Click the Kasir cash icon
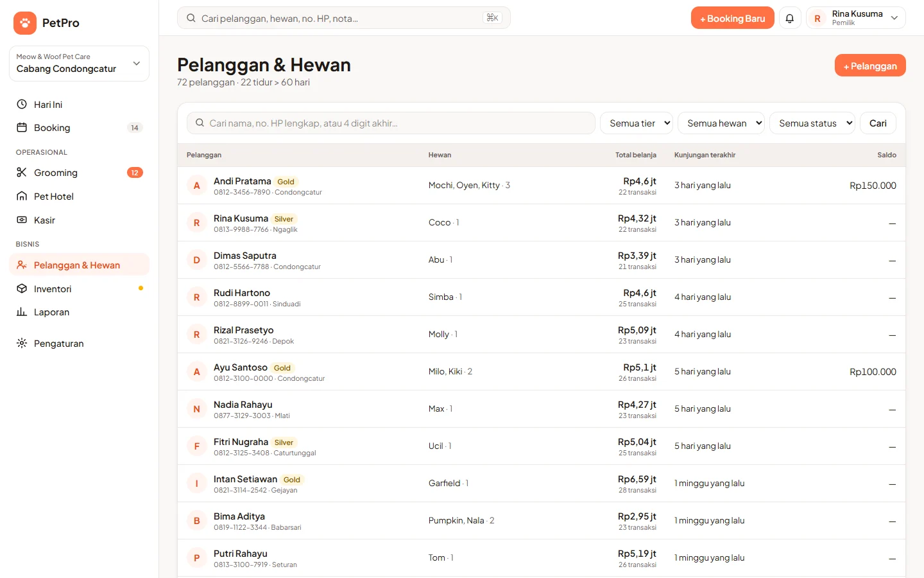 pos(22,220)
